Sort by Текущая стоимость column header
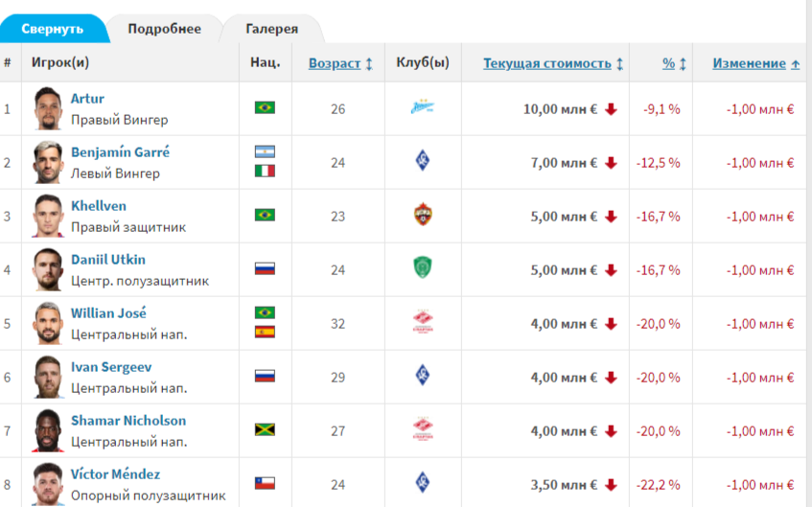The image size is (812, 507). pos(547,63)
